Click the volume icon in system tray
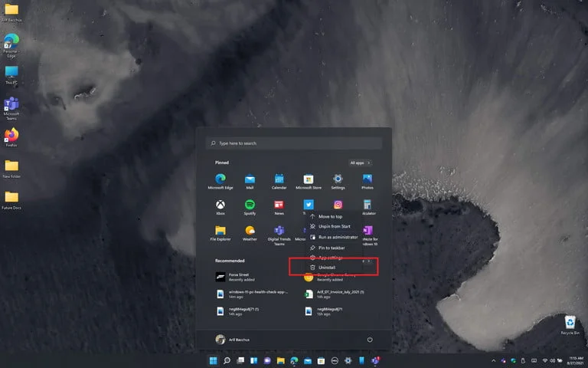This screenshot has height=368, width=588. pos(552,361)
